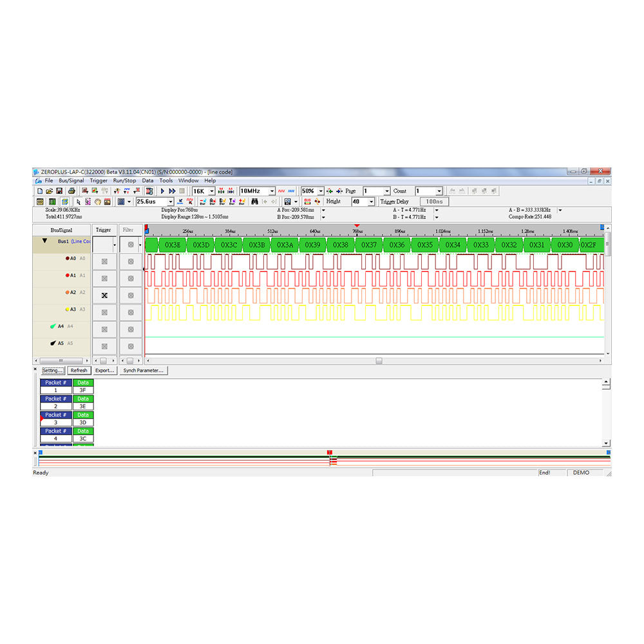Click the waveform horizontal scrollbar thumb
The width and height of the screenshot is (644, 644).
click(x=379, y=361)
